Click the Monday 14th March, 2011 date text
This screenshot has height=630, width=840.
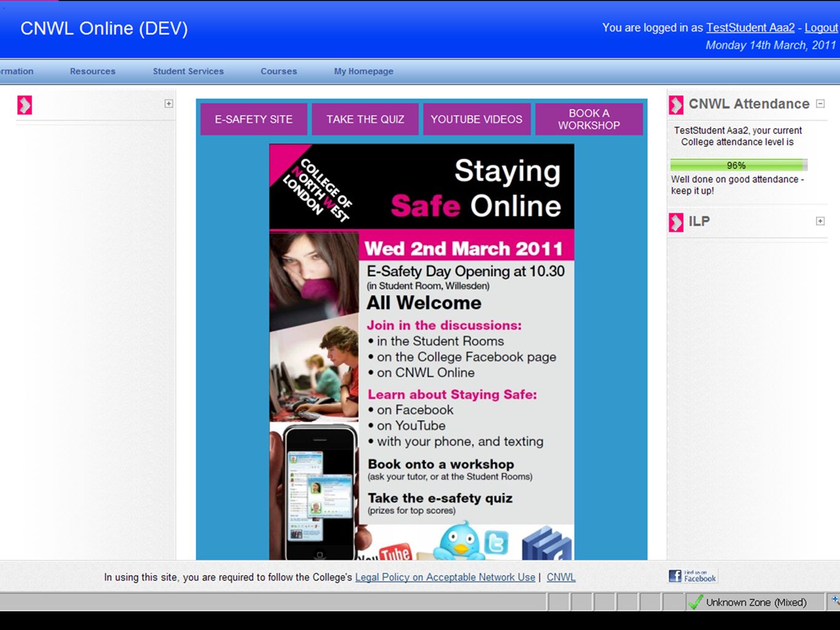770,45
